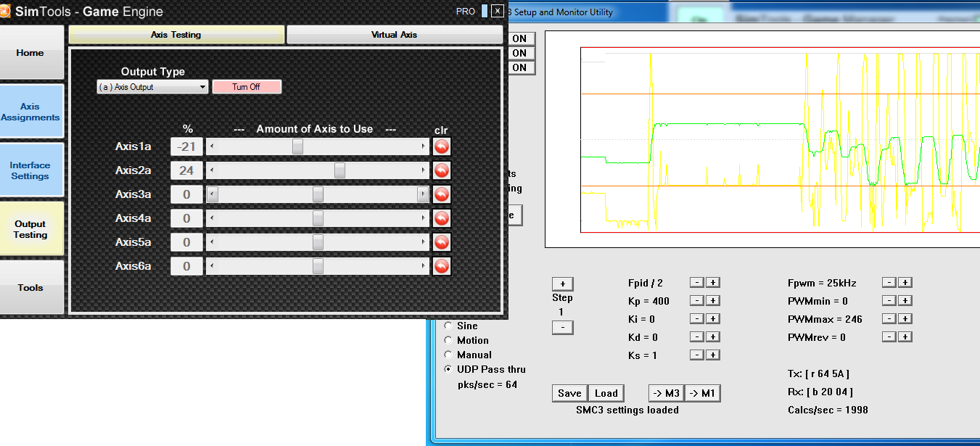Screen dimensions: 980x446
Task: Hit the Axis6a red reset icon
Action: pos(442,266)
